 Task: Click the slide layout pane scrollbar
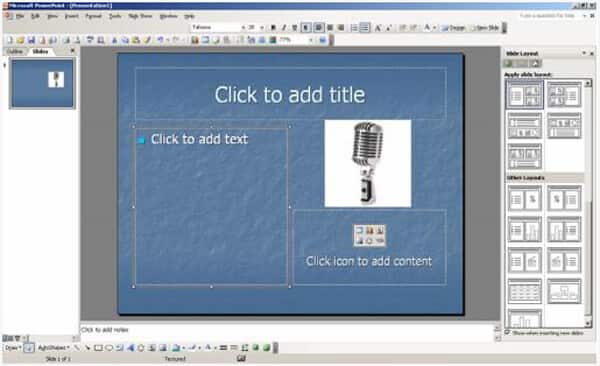click(588, 203)
